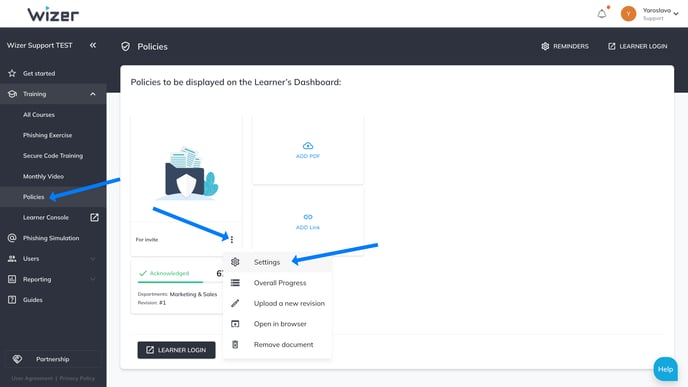Click the trash icon for Remove document
The image size is (688, 387).
coord(235,344)
